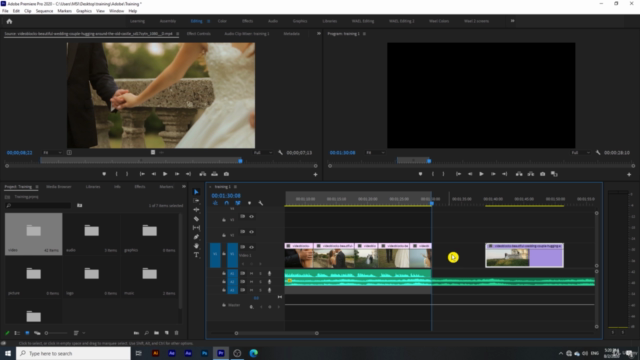Viewport: 640px width, 360px height.
Task: Click New Bin folder icon in Project panel
Action: point(156,333)
